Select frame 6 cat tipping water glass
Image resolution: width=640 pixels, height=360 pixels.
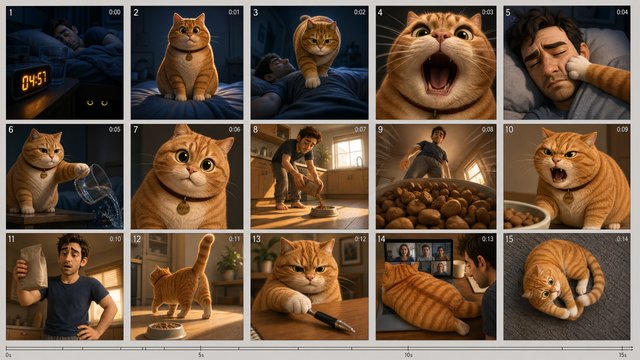pos(64,177)
